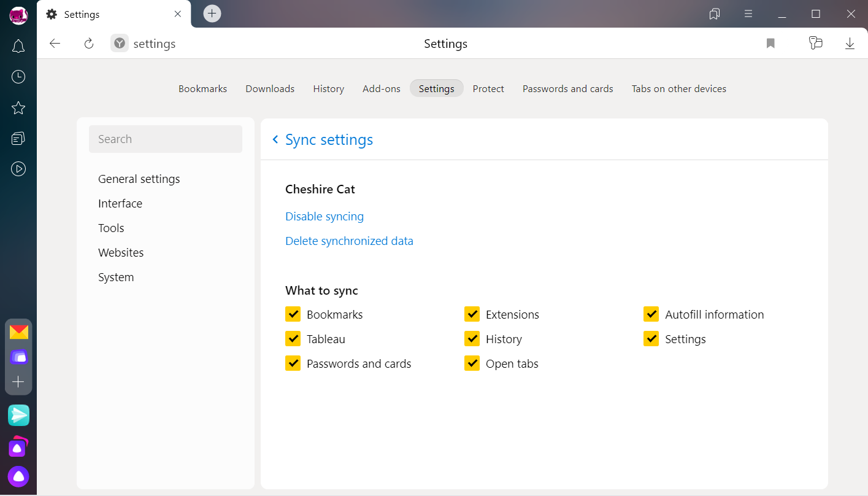Image resolution: width=868 pixels, height=496 pixels.
Task: Click the Sync settings heading link
Action: (329, 140)
